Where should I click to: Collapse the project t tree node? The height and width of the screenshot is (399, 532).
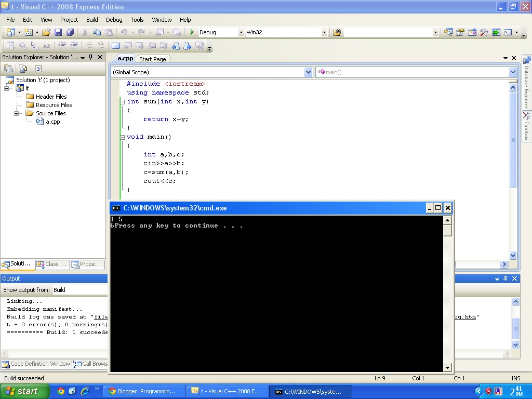(6, 88)
